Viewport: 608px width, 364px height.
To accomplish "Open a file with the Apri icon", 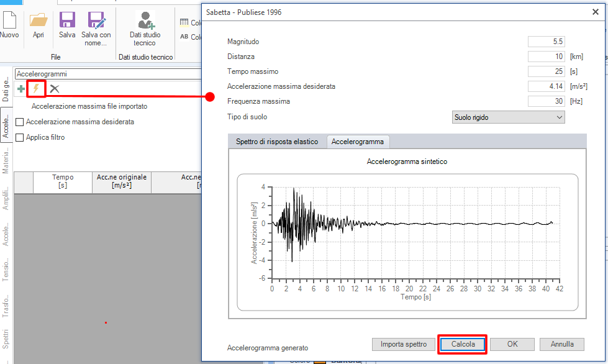I will 39,20.
